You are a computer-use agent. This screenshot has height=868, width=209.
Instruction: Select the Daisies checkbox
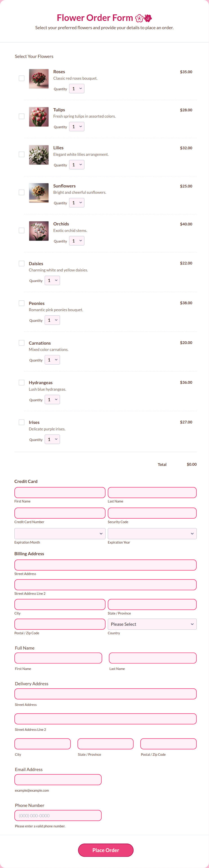22,264
